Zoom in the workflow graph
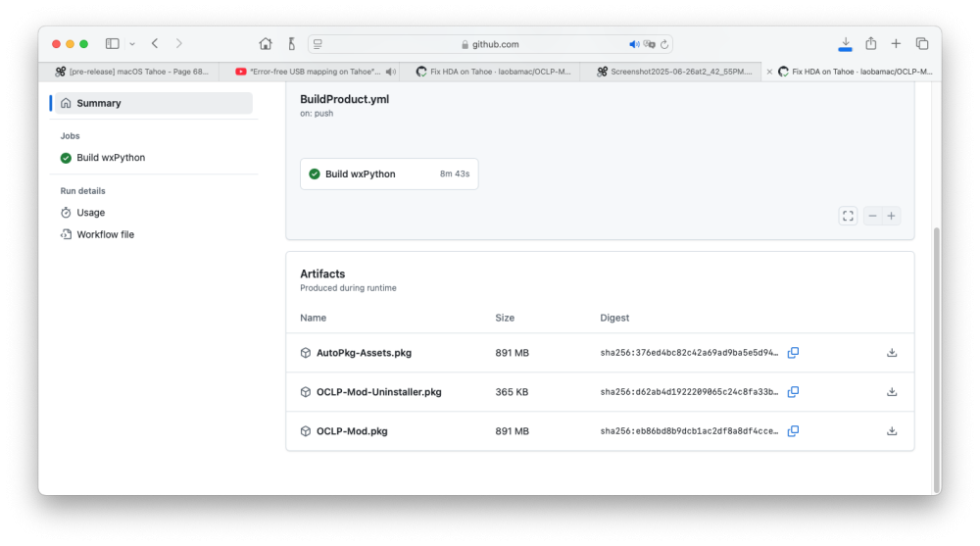 (891, 216)
